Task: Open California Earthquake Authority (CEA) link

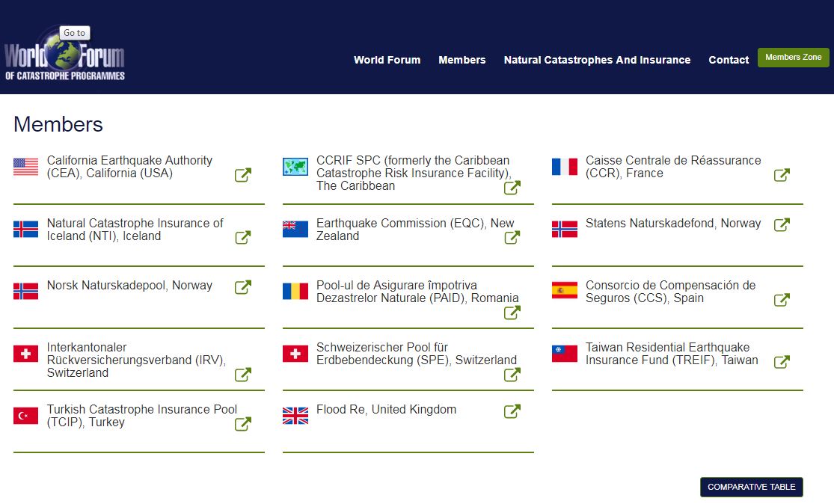Action: click(x=129, y=167)
